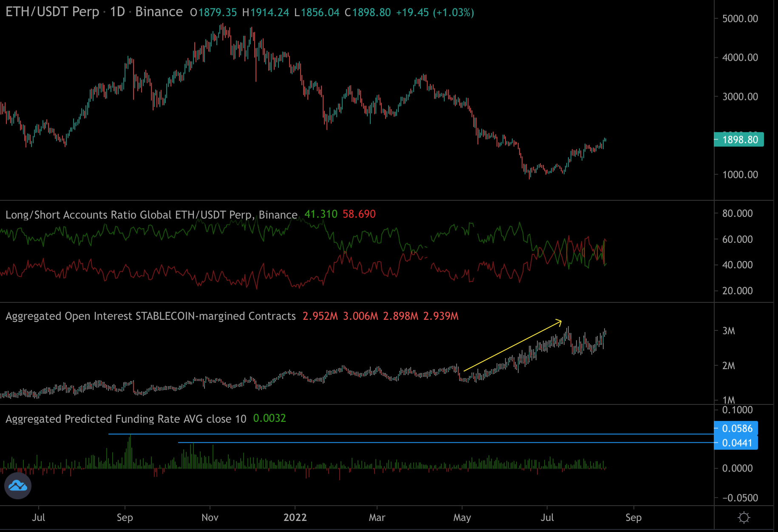Open chart settings gear icon
The height and width of the screenshot is (532, 778).
coord(744,518)
